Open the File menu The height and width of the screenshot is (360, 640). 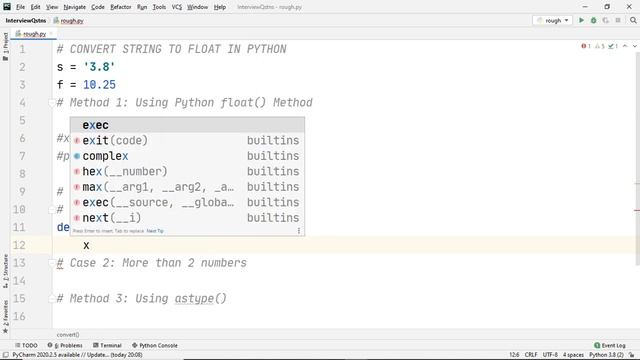(20, 7)
